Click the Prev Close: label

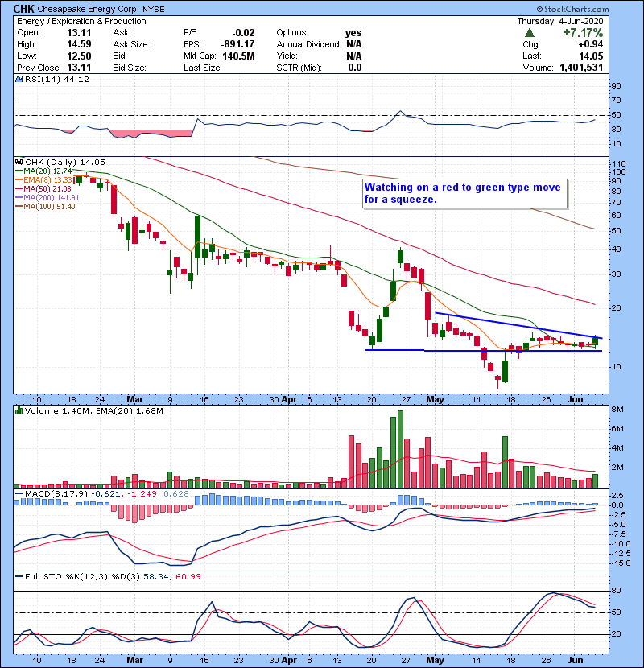click(x=39, y=68)
